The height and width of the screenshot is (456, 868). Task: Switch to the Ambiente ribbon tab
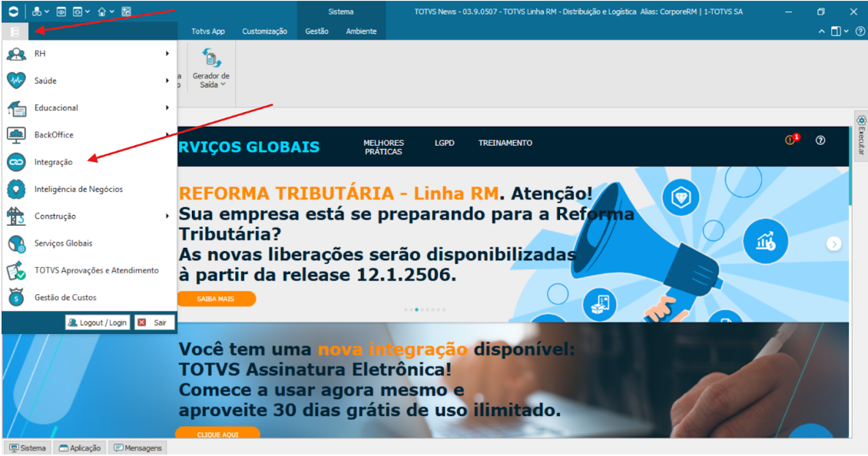click(x=362, y=31)
